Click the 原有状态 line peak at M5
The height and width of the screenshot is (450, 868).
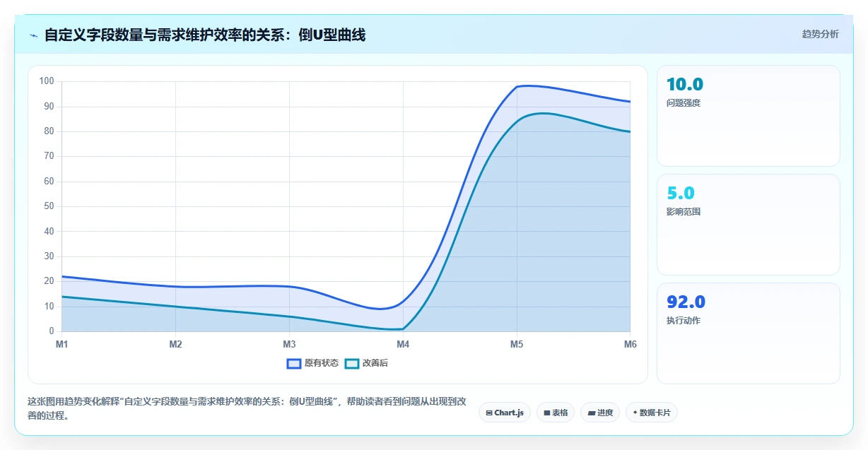click(x=517, y=86)
